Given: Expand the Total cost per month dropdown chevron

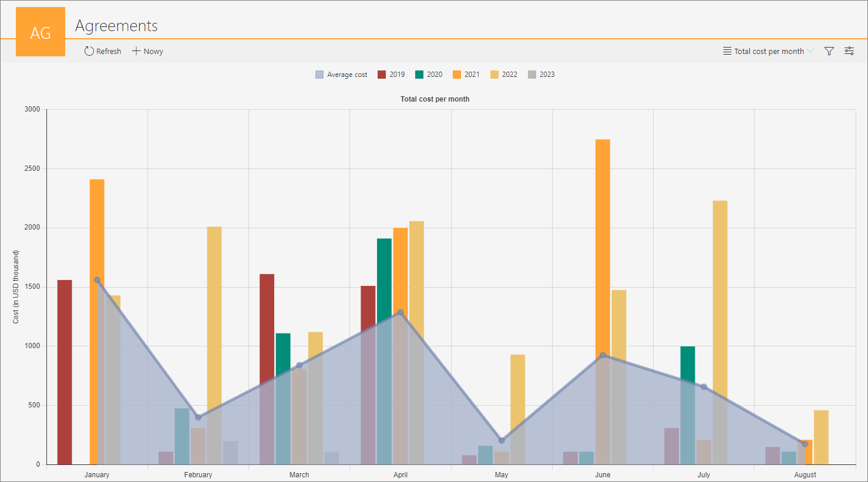Looking at the screenshot, I should 810,51.
